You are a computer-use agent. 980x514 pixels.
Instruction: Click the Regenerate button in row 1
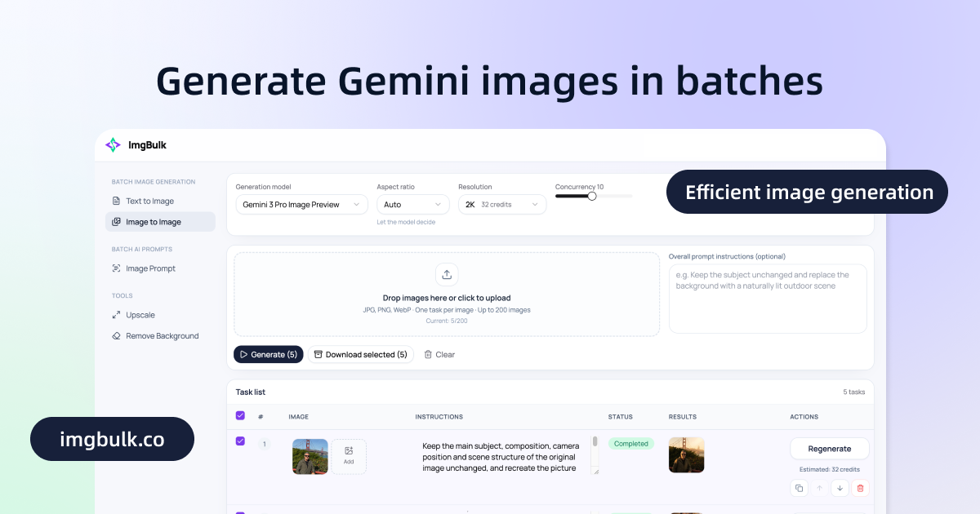[830, 449]
